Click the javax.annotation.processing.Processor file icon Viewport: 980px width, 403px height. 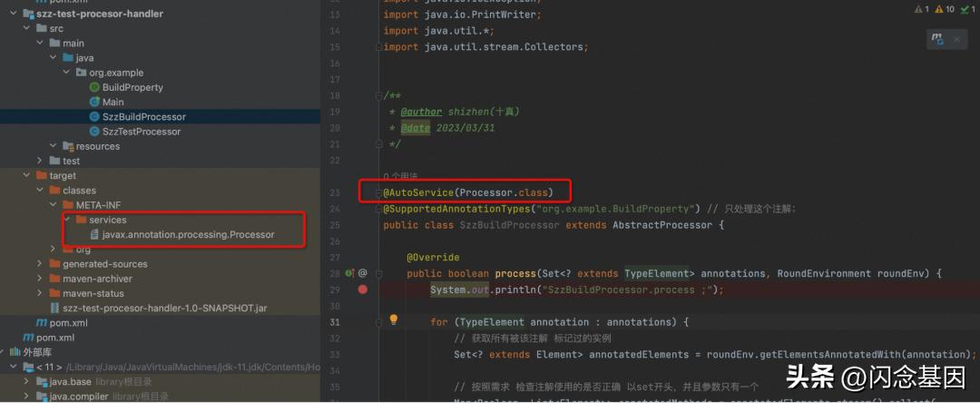point(94,235)
